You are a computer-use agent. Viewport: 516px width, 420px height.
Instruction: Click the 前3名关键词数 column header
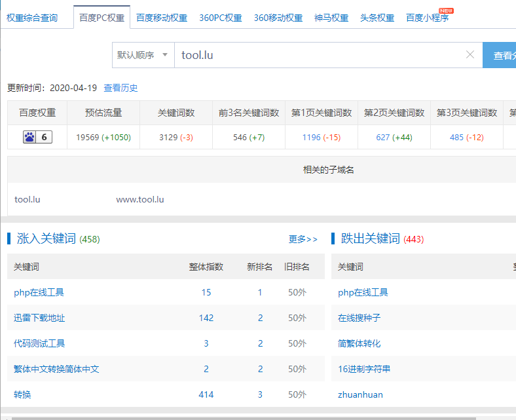click(249, 113)
